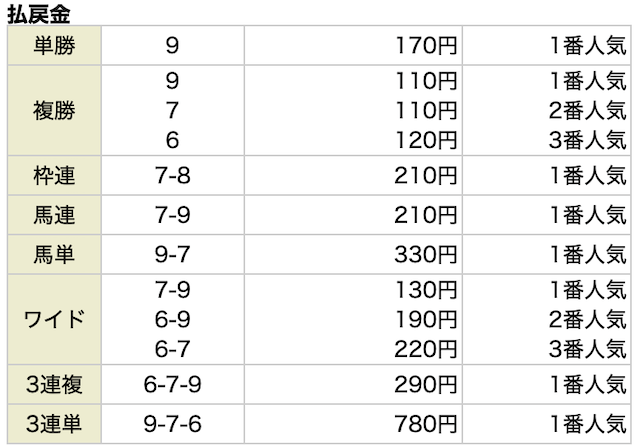The image size is (640, 446).
Task: Select the 290円 payout for 3連複
Action: coord(427,385)
